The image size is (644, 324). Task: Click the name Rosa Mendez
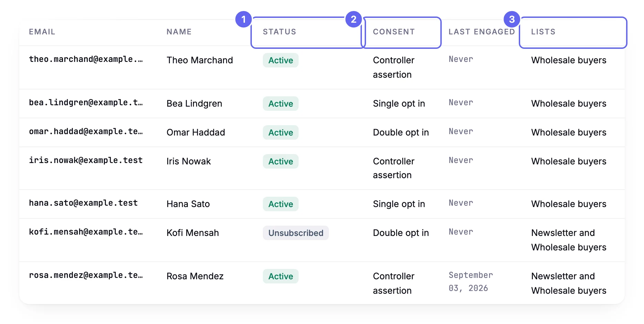point(195,276)
